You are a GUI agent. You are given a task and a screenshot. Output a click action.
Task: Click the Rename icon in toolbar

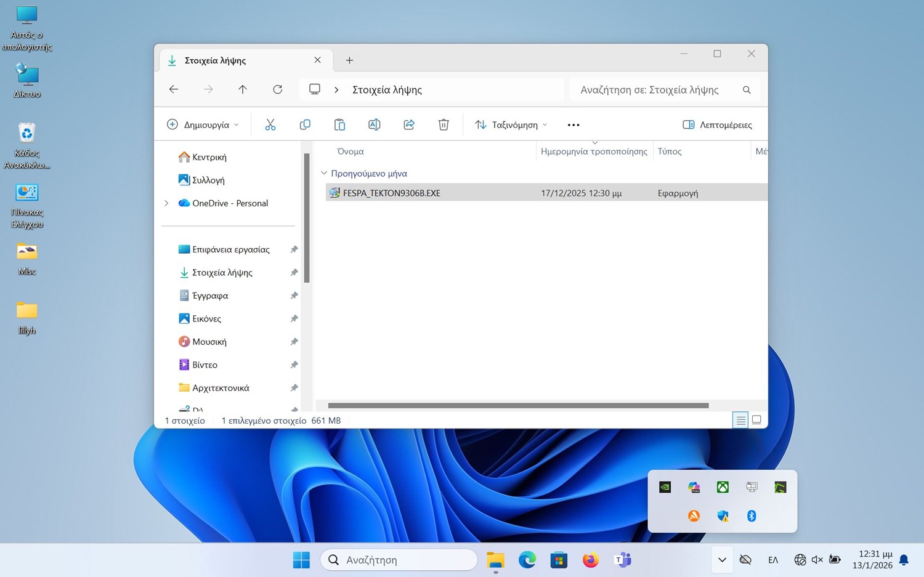pyautogui.click(x=374, y=125)
